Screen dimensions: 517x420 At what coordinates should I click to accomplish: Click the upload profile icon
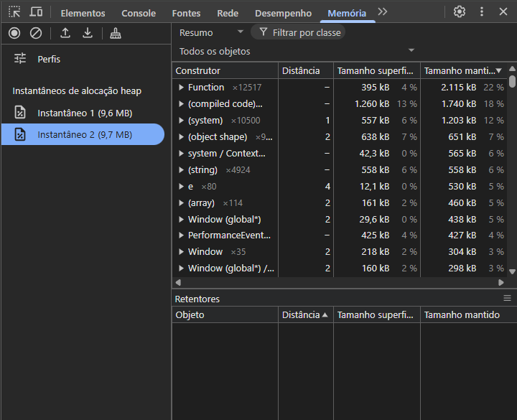65,33
